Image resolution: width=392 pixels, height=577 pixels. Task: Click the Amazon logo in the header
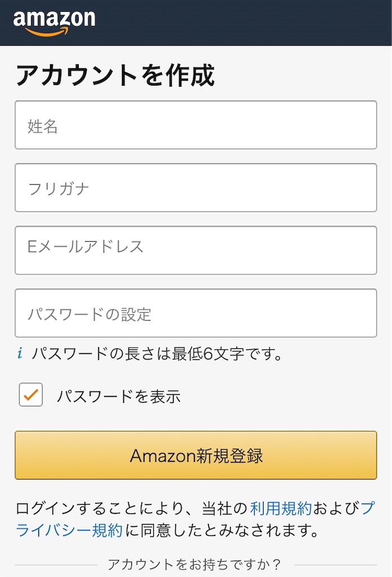point(54,23)
